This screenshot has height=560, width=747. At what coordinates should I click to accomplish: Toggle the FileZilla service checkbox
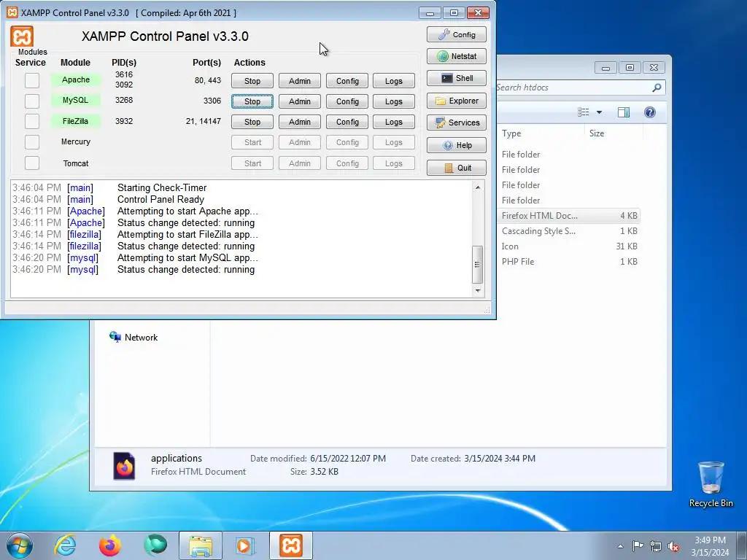coord(32,121)
